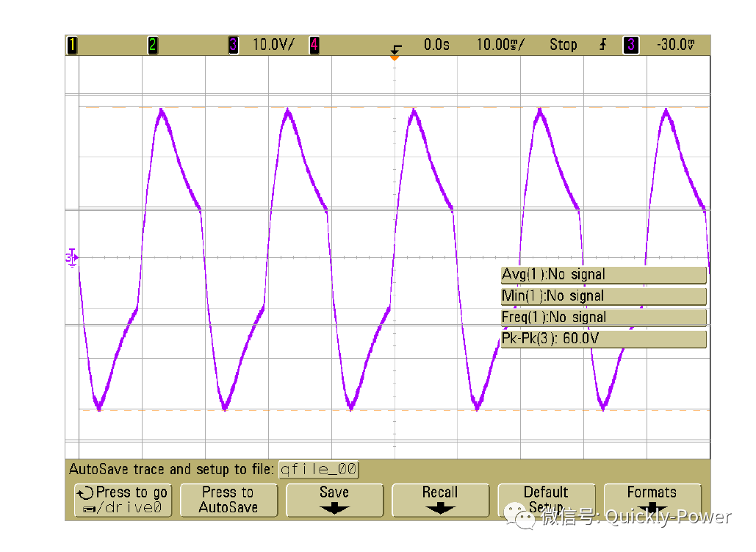
Task: Select the channel 4 indicator
Action: pos(314,46)
